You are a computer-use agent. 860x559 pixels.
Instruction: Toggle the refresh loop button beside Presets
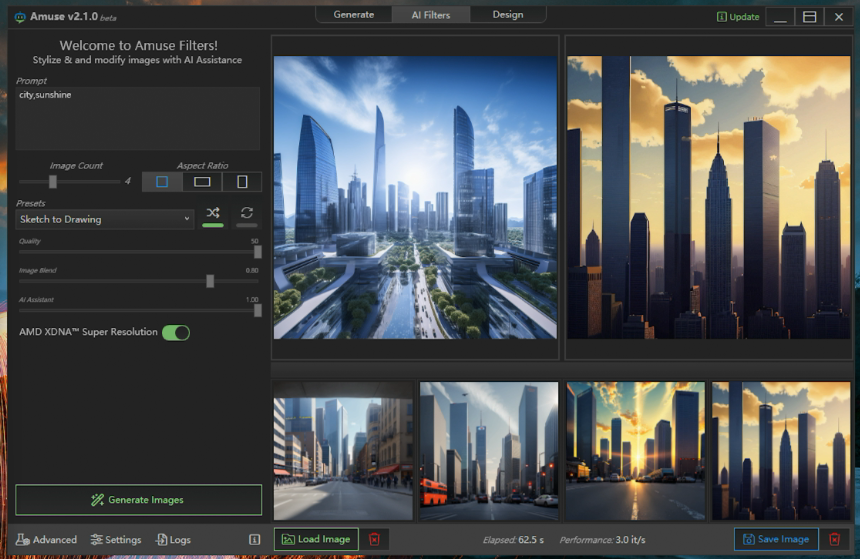246,213
